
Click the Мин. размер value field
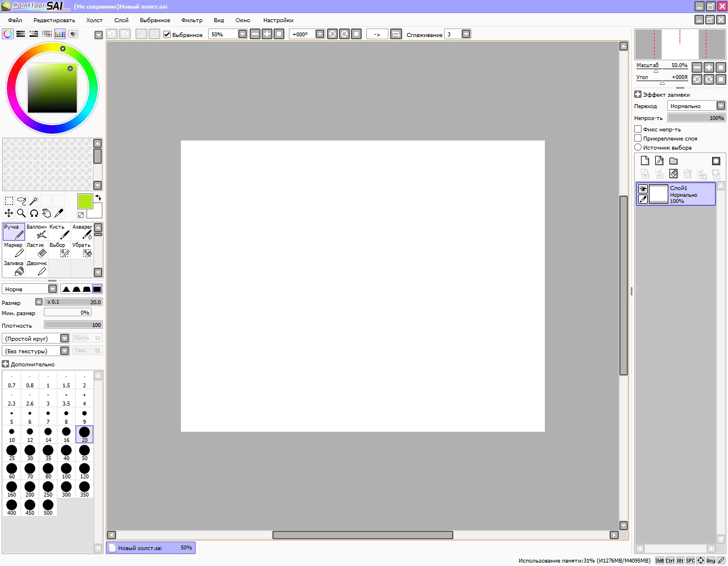click(x=67, y=312)
